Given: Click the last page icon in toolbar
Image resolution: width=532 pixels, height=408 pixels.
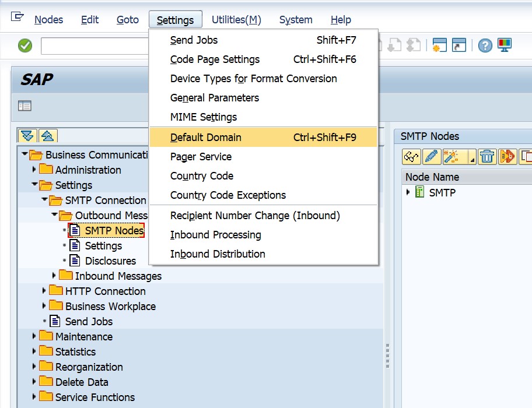Looking at the screenshot, I should [414, 45].
